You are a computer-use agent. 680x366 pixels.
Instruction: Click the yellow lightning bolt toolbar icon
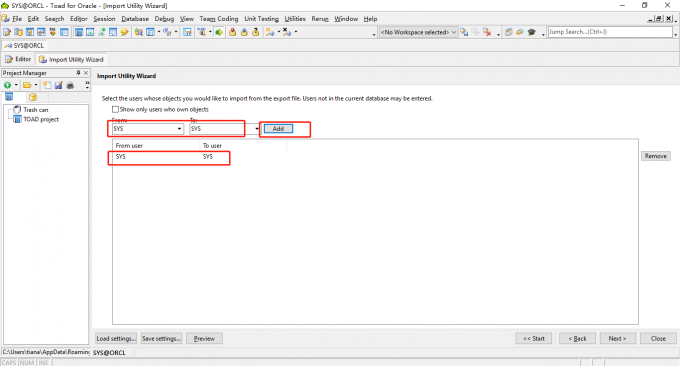pyautogui.click(x=124, y=32)
